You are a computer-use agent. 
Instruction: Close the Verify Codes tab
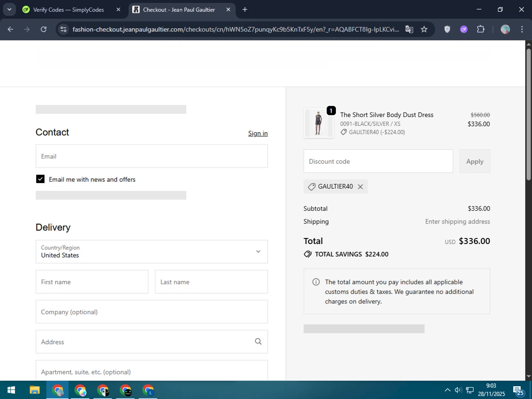pos(118,10)
